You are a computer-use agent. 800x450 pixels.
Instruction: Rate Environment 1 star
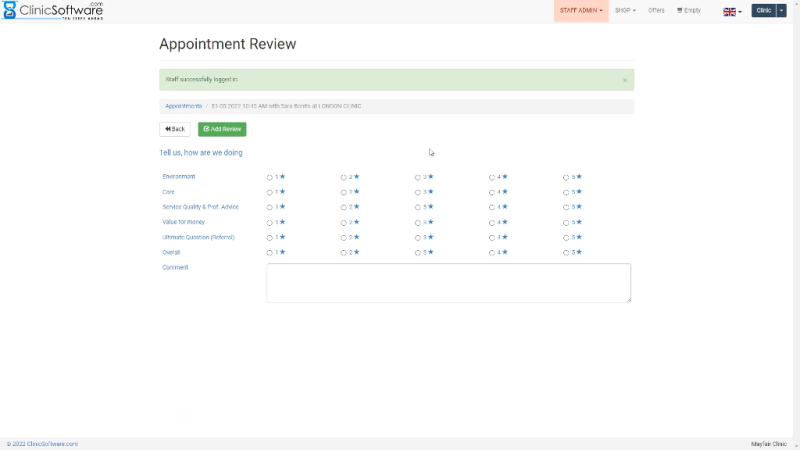tap(269, 178)
